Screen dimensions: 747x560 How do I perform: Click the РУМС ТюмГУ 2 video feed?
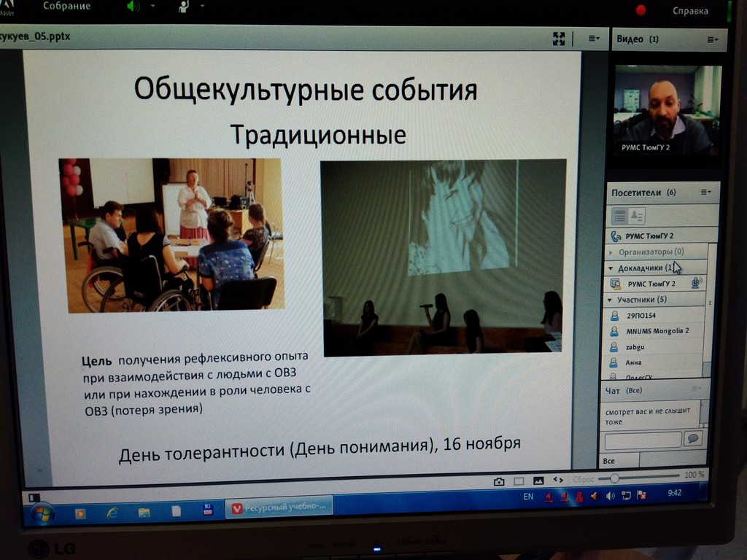(667, 111)
